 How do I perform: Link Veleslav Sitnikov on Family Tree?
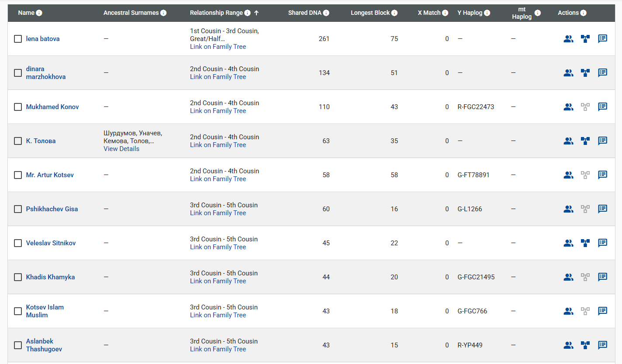[218, 247]
